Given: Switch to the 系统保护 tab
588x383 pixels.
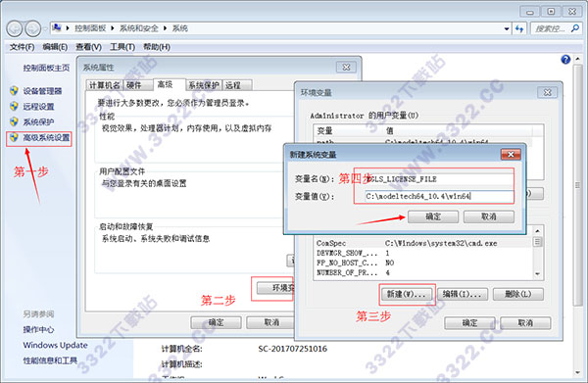Looking at the screenshot, I should point(203,85).
